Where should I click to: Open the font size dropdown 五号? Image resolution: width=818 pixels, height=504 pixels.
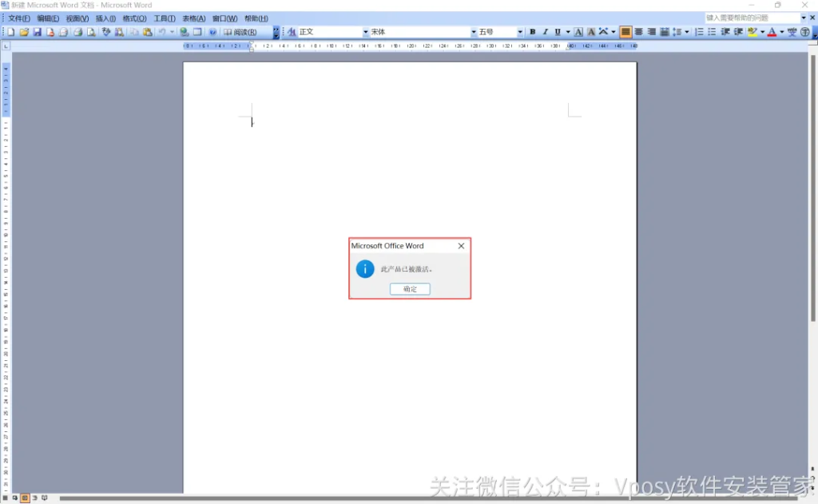(x=520, y=32)
